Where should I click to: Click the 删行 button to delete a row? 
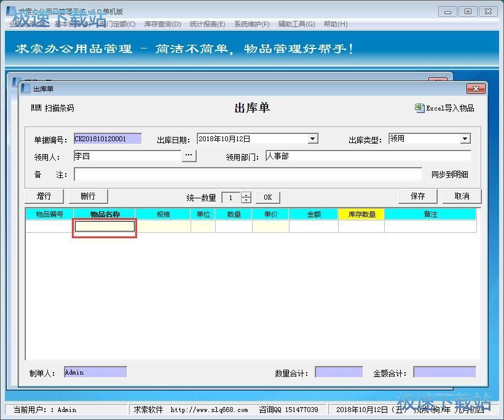[x=88, y=196]
